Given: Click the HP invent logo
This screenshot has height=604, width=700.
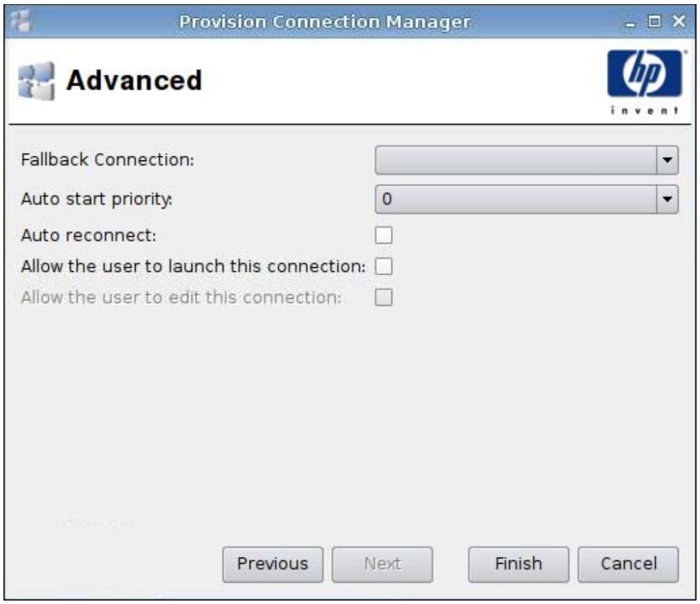Looking at the screenshot, I should tap(645, 82).
